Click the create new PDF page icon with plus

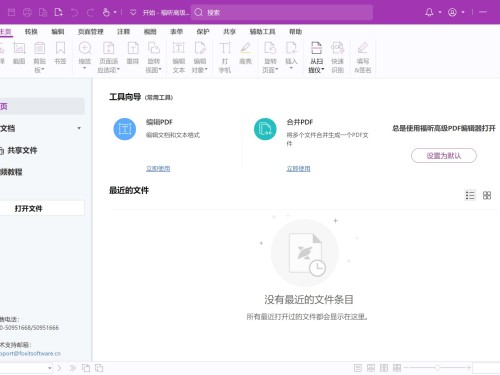point(58,13)
